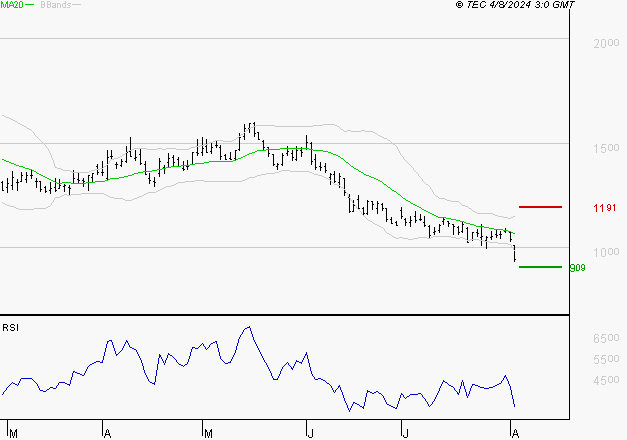The height and width of the screenshot is (440, 627).
Task: Click the TEC 4/8/2024 timestamp text
Action: click(515, 5)
